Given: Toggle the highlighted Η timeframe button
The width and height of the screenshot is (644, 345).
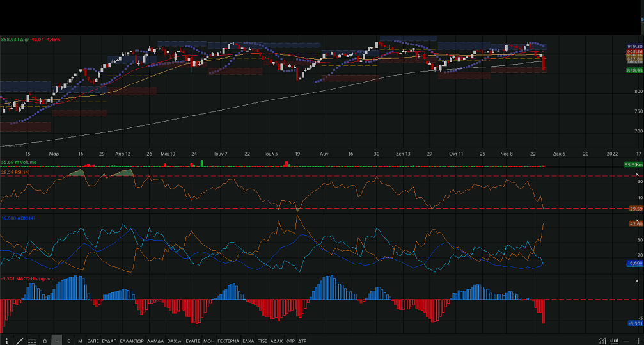Looking at the screenshot, I should (x=56, y=341).
